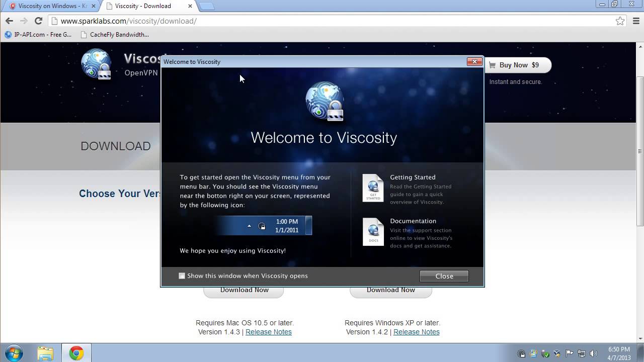Close the Welcome to Viscosity window with X
This screenshot has width=644, height=362.
point(474,61)
